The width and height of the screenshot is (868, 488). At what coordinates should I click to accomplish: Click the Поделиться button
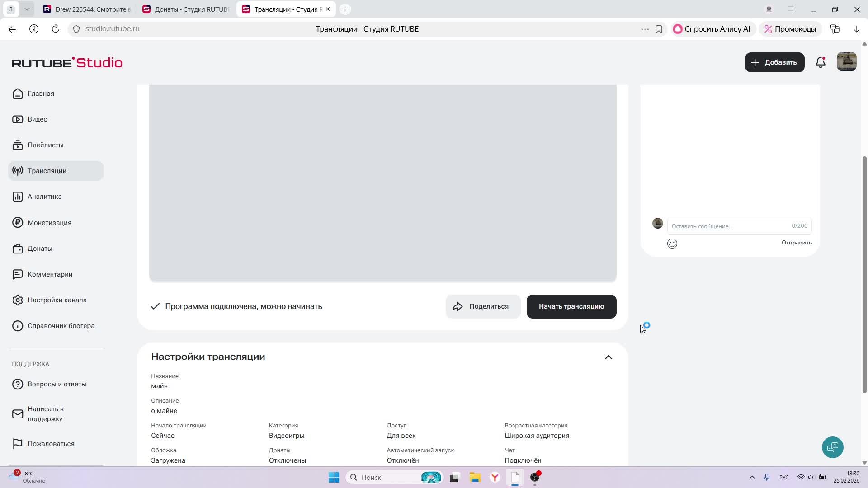pyautogui.click(x=482, y=306)
